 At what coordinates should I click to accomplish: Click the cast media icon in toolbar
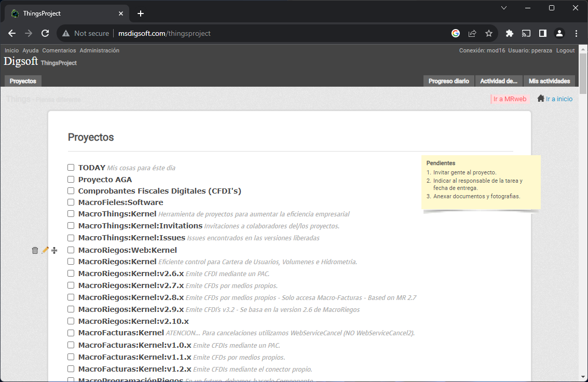tap(526, 33)
